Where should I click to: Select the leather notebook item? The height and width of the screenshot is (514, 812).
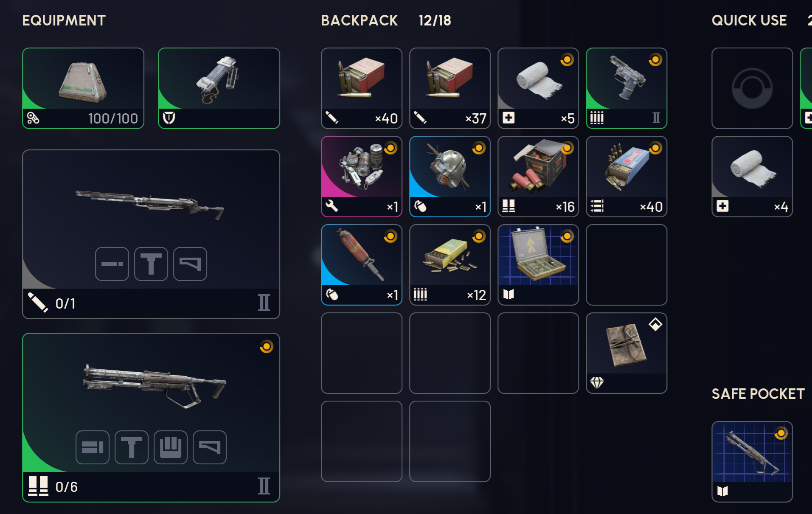click(627, 353)
